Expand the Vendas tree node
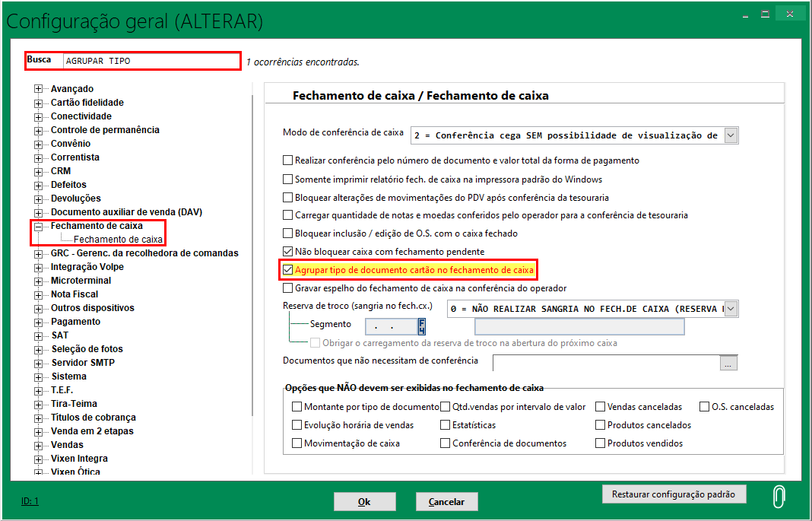Screen dimensions: 812x521 coord(38,446)
